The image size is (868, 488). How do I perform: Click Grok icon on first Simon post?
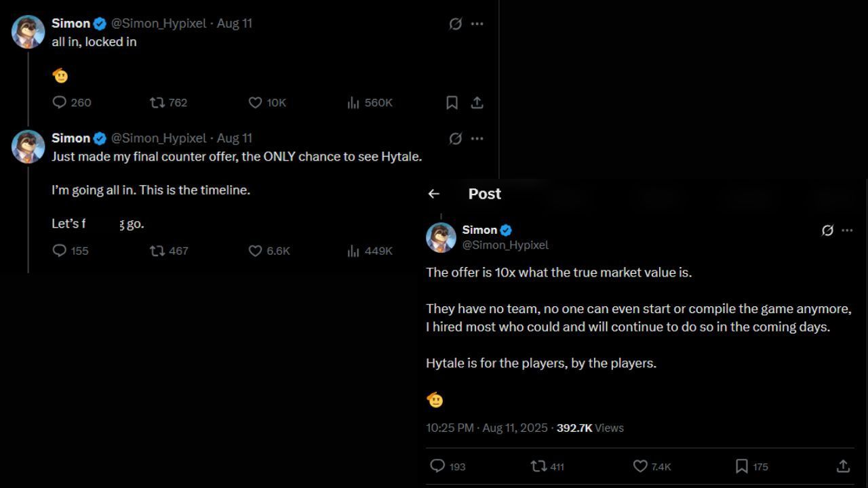point(456,24)
